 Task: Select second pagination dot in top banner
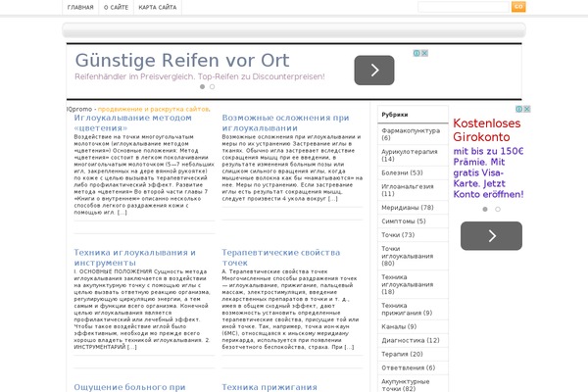point(213,86)
